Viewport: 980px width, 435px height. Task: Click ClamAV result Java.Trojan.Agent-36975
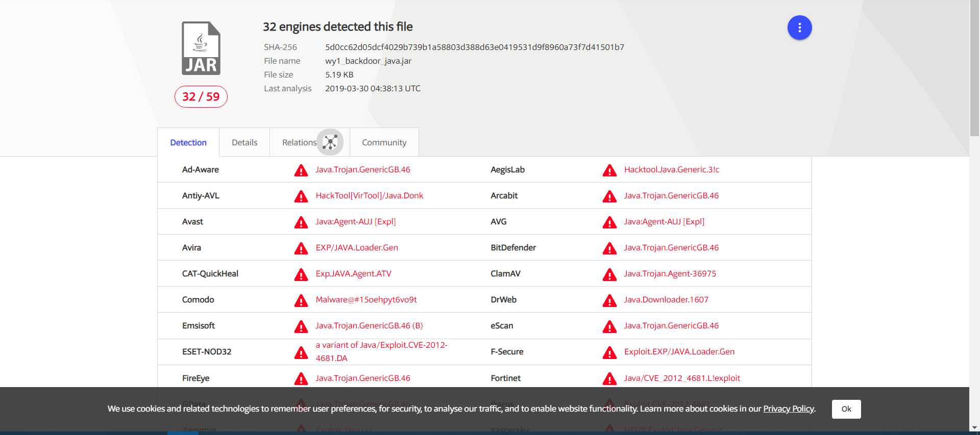click(x=670, y=273)
